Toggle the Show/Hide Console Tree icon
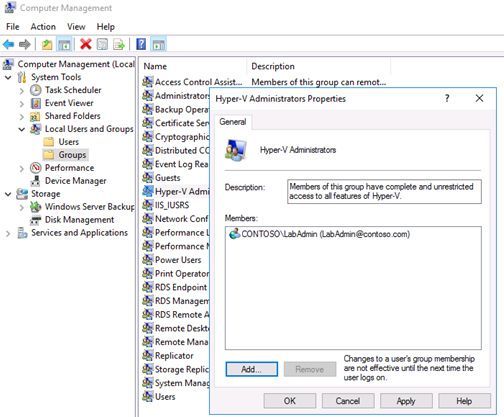This screenshot has width=504, height=417. point(64,44)
